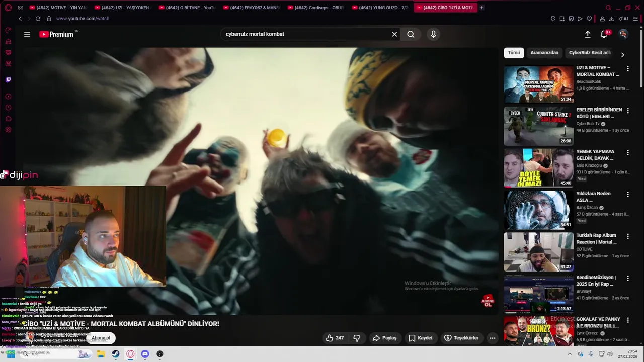Open tab search magnifier in title bar
This screenshot has height=362, width=644.
click(608, 8)
